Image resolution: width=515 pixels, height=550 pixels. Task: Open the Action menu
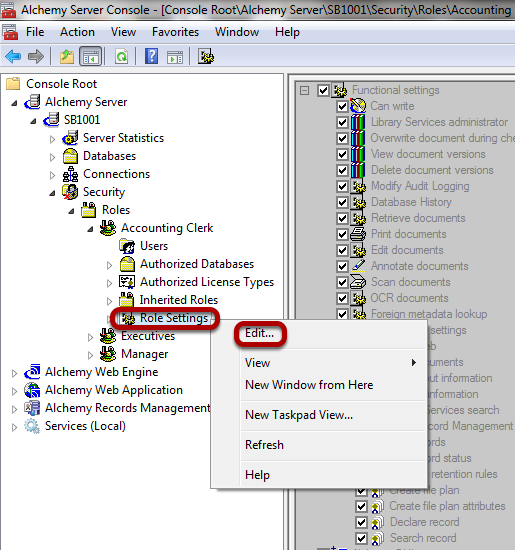point(77,32)
